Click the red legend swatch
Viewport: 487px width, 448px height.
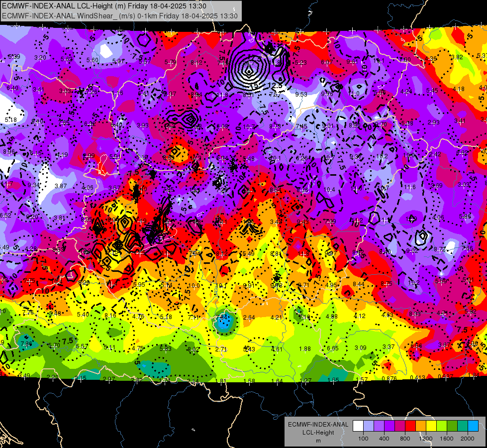tap(410, 426)
